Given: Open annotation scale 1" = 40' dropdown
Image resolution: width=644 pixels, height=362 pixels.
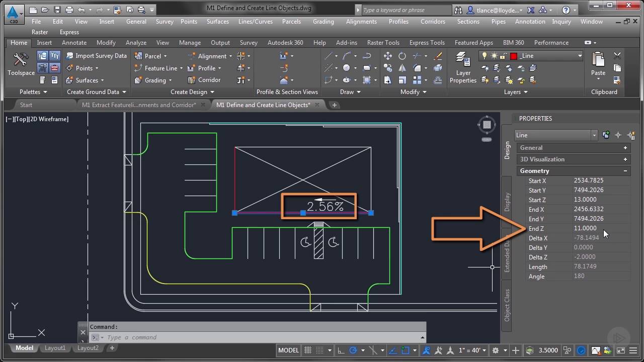Looking at the screenshot, I should tap(472, 350).
